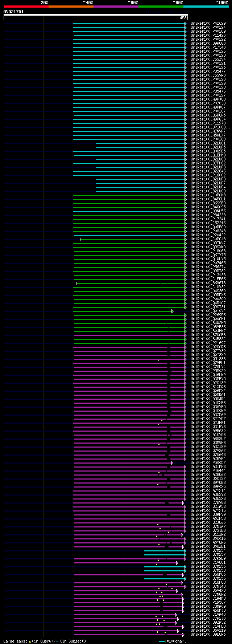Open hit UniRef100_P00294
Image resolution: width=232 pixels, height=644 pixels.
(208, 28)
